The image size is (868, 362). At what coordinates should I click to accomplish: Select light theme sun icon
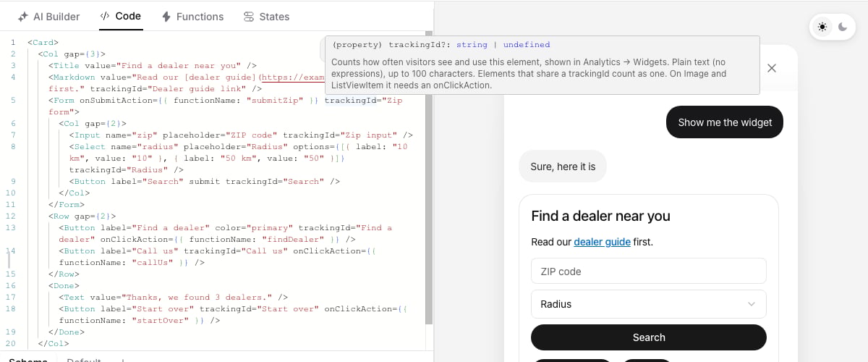[x=822, y=27]
